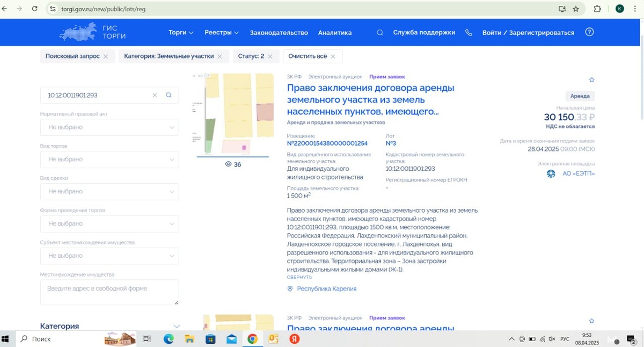
Task: Reload the page with the refresh icon
Action: pyautogui.click(x=35, y=9)
